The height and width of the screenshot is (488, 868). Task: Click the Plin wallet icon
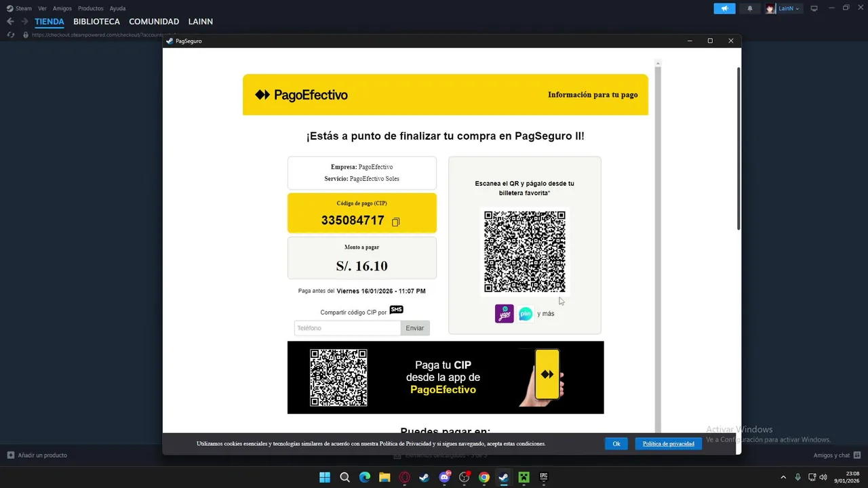[526, 314]
